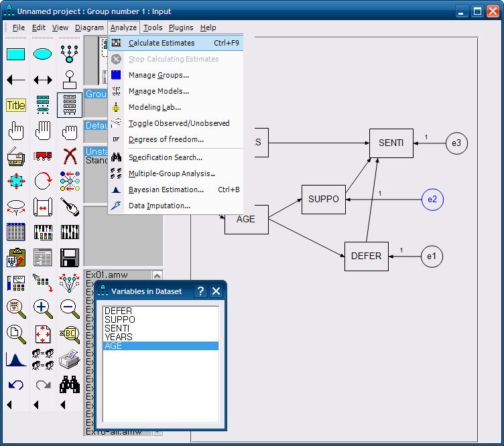
Task: Click the Bayesian distribution curve toolbar icon
Action: pyautogui.click(x=16, y=360)
